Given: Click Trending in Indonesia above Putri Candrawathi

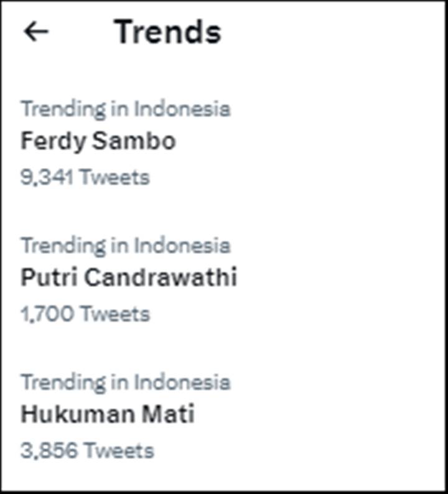Looking at the screenshot, I should click(126, 246).
